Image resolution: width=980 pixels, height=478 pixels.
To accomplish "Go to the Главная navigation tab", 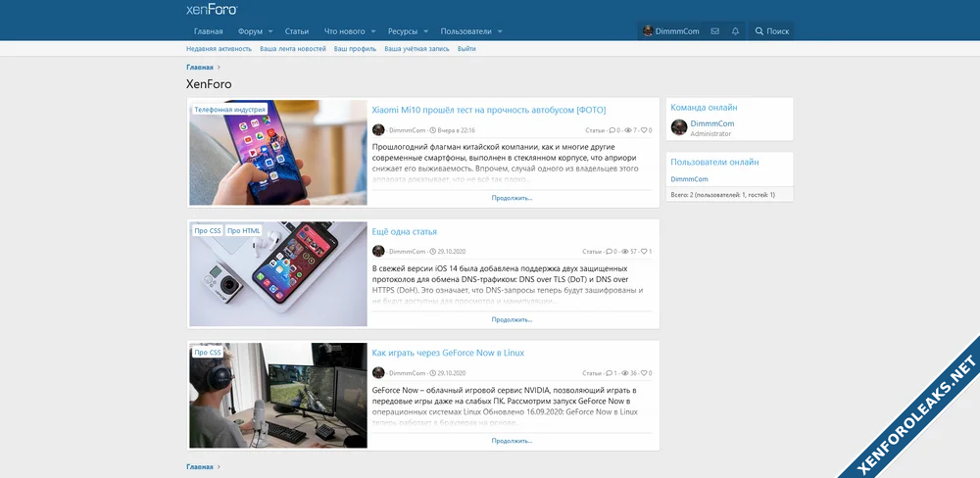I will click(208, 31).
